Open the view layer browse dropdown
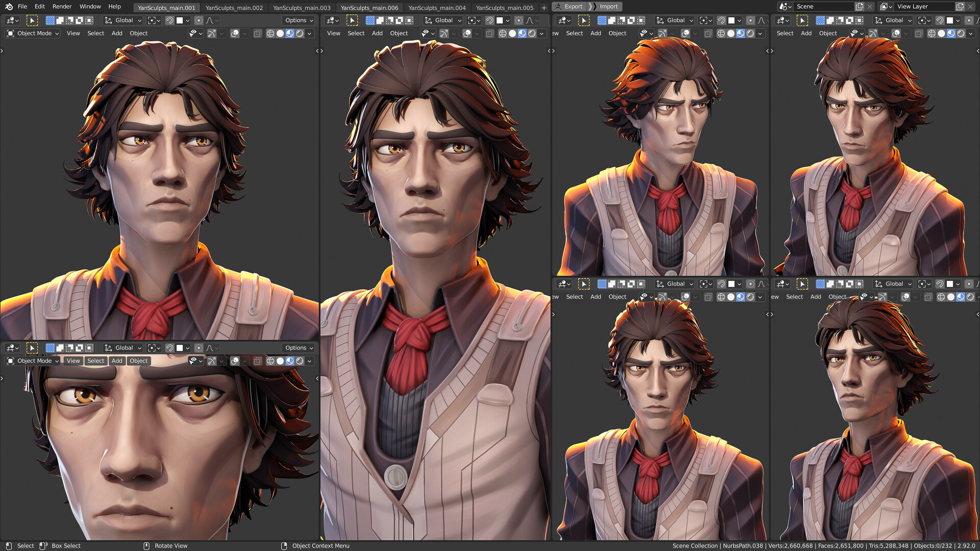Screen dimensions: 980x551 886,7
